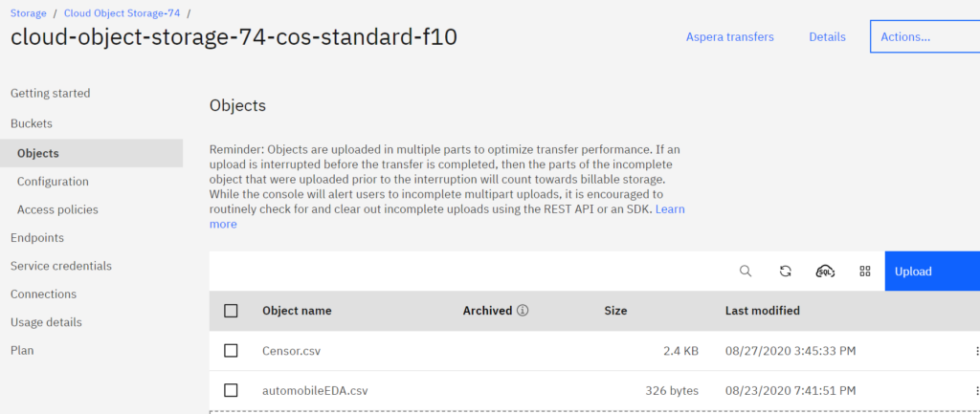Open the Details link in header
980x414 pixels.
[x=827, y=37]
